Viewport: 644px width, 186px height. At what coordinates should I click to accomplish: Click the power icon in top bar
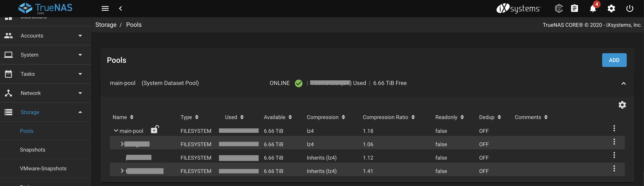[x=629, y=8]
